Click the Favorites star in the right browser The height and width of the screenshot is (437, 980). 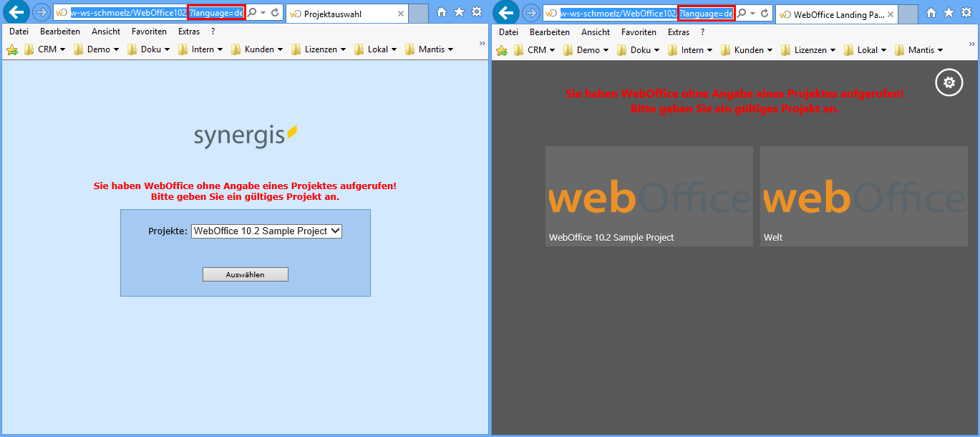click(x=949, y=12)
